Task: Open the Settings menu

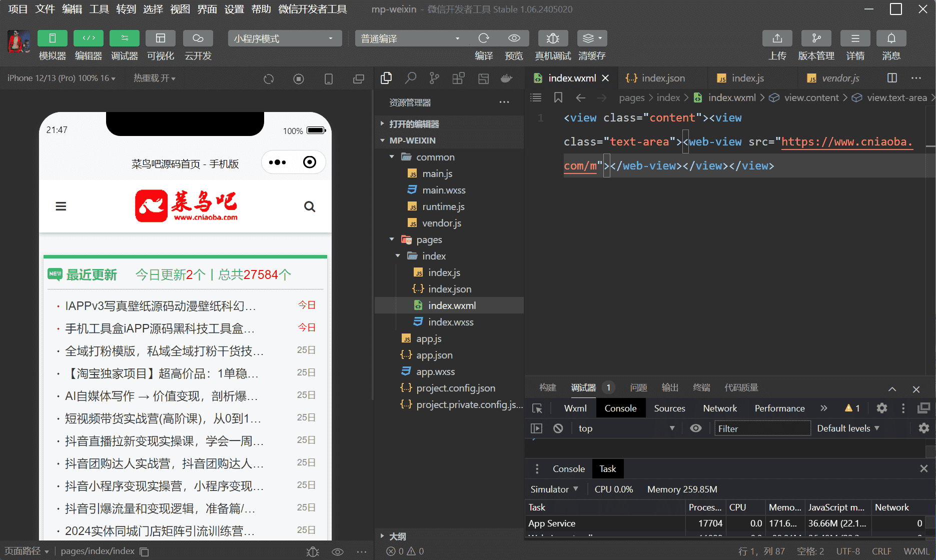Action: pyautogui.click(x=234, y=9)
